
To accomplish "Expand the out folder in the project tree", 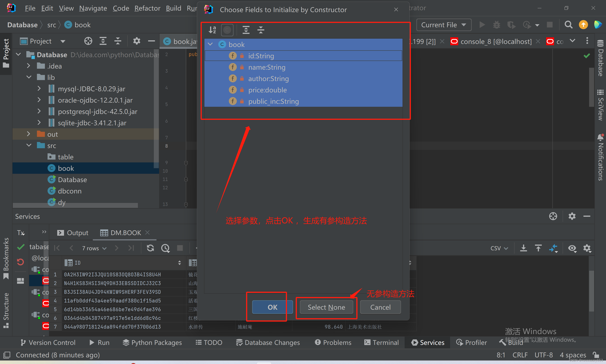I will 28,134.
